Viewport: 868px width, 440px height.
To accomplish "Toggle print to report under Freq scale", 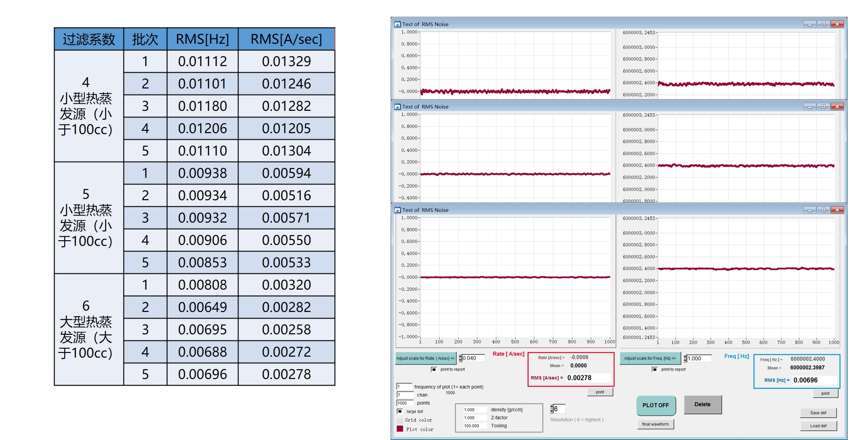I will click(655, 370).
